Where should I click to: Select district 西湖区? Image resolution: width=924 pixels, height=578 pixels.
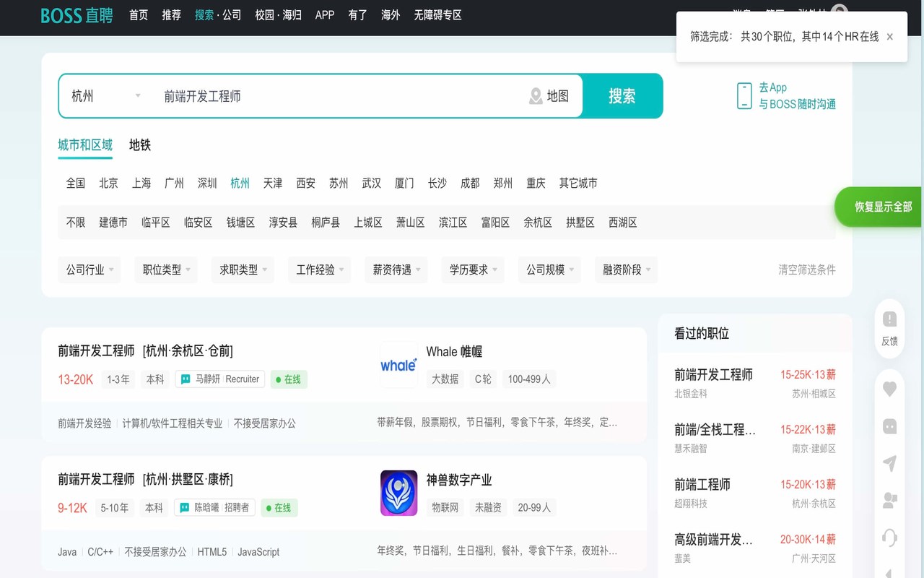[623, 223]
